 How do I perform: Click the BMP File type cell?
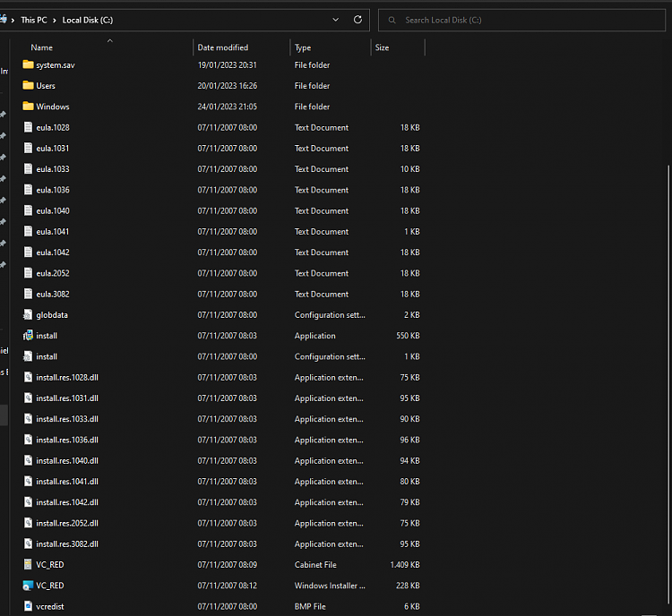point(310,606)
